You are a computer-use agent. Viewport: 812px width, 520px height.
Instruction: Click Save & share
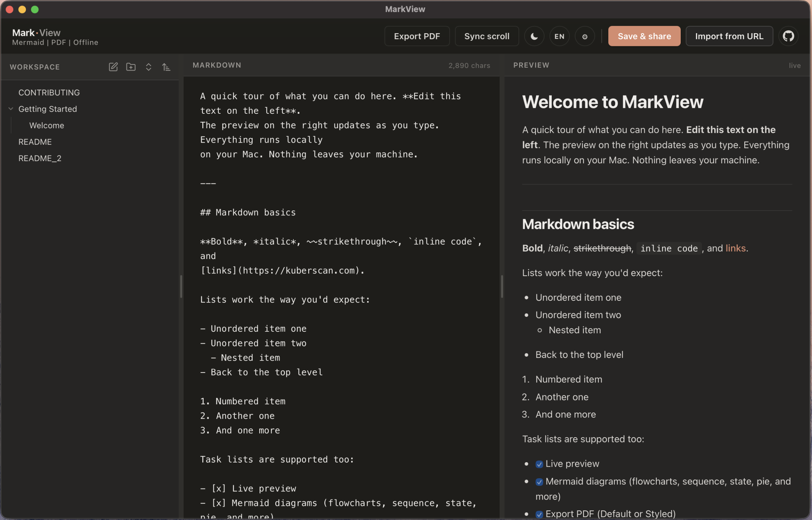click(644, 36)
